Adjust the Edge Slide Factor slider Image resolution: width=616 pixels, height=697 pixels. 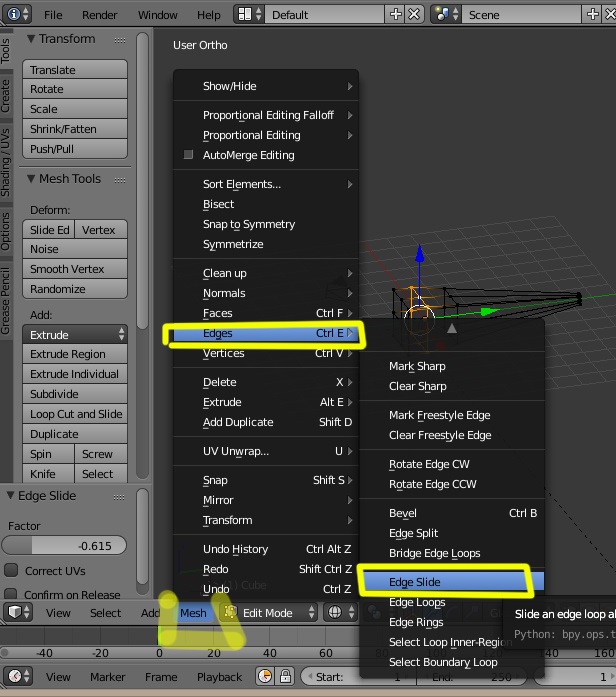[64, 545]
